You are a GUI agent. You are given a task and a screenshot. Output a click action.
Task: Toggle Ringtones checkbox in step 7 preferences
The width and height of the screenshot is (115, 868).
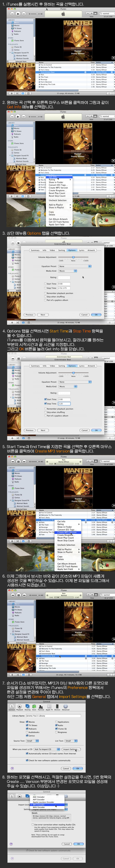[56, 732]
